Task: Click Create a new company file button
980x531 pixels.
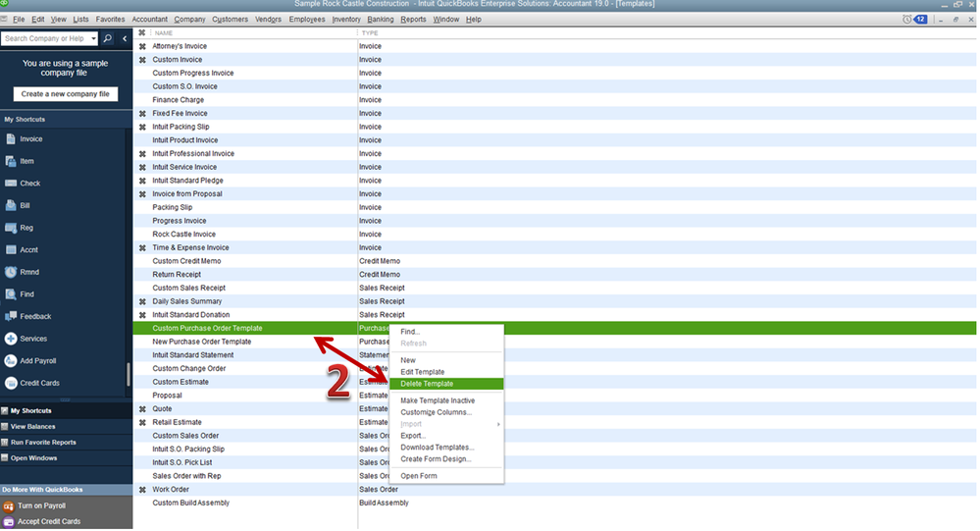Action: click(65, 94)
